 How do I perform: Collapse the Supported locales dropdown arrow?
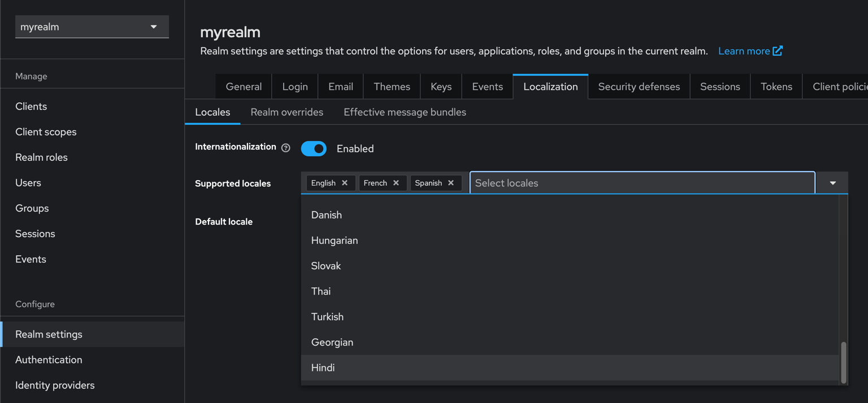coord(832,183)
